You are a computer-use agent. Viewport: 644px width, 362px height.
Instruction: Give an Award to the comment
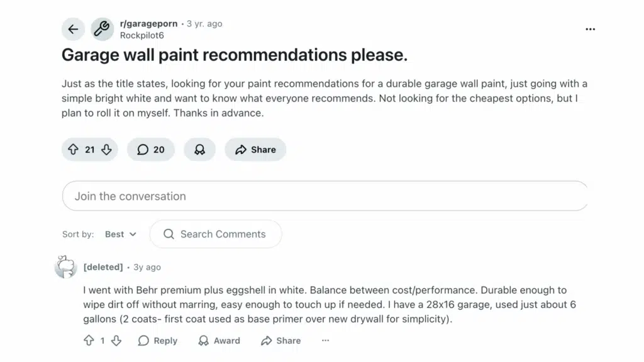(218, 340)
